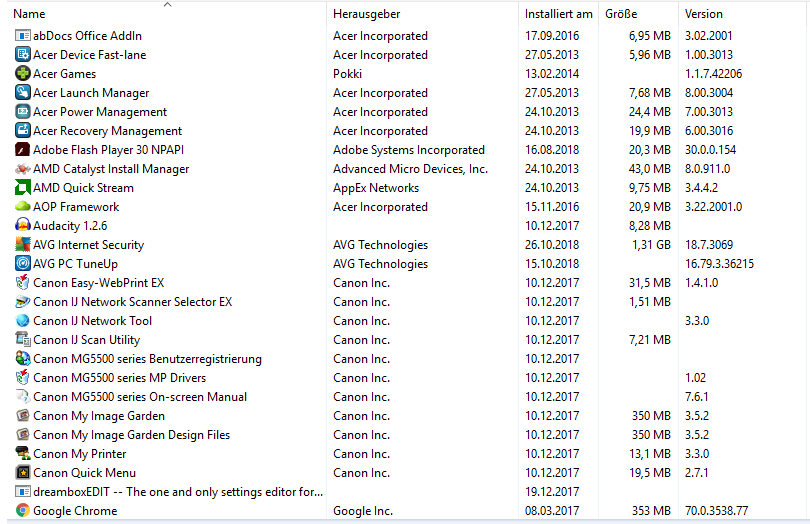Viewport: 810px width, 524px height.
Task: Click the AOP Framework cloud icon
Action: click(x=23, y=207)
